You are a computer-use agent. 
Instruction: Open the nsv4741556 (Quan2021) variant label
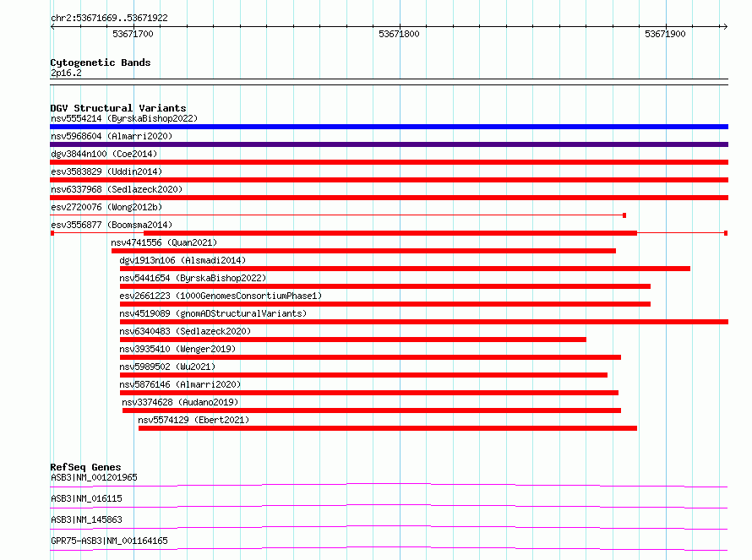pyautogui.click(x=164, y=242)
